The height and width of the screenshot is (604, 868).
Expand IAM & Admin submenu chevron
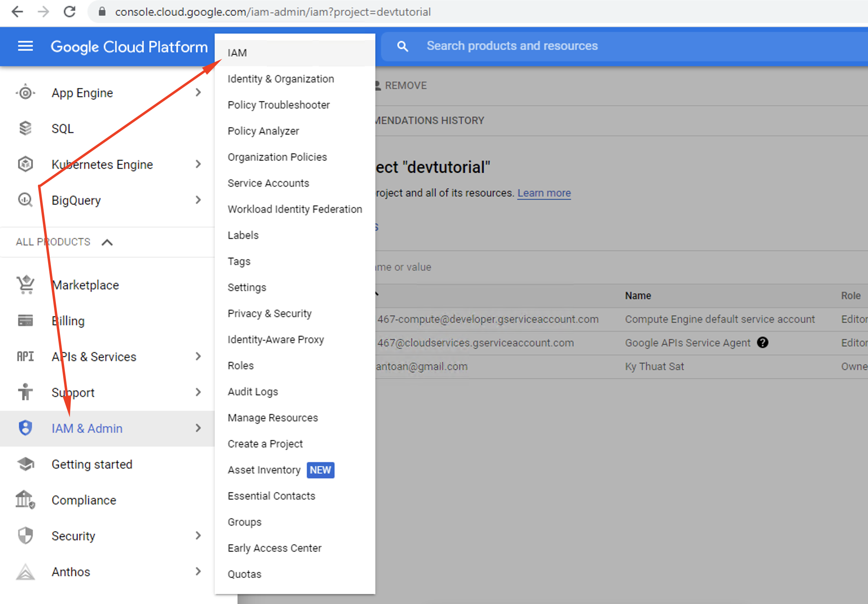(198, 428)
